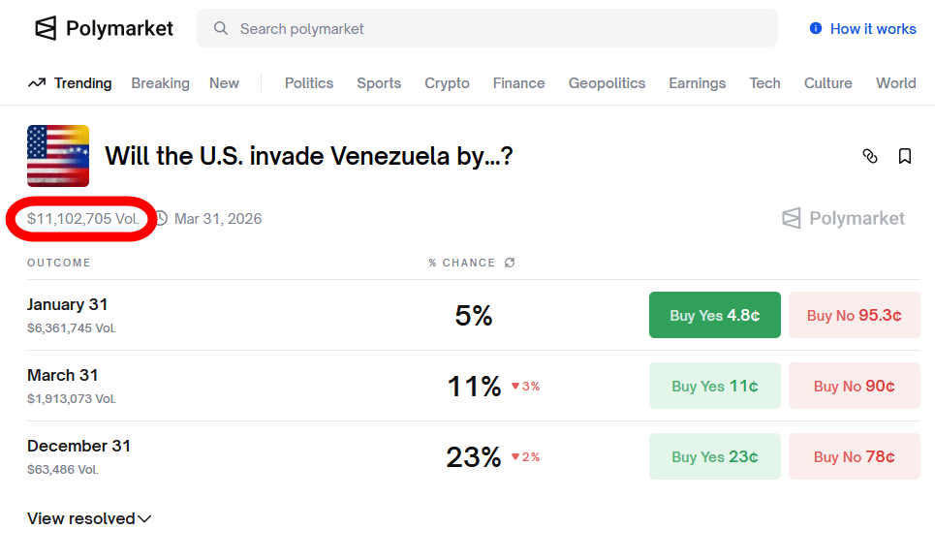
Task: Expand the View resolved section
Action: click(89, 518)
